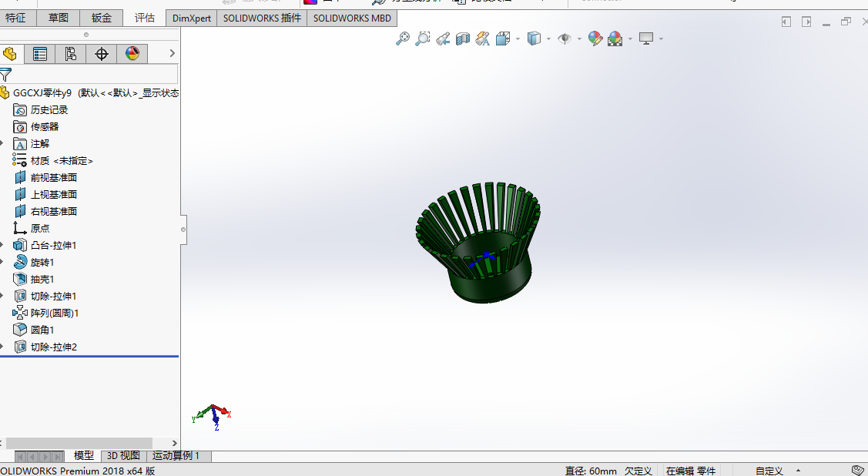Switch to the 模型 bottom tab

coord(84,455)
